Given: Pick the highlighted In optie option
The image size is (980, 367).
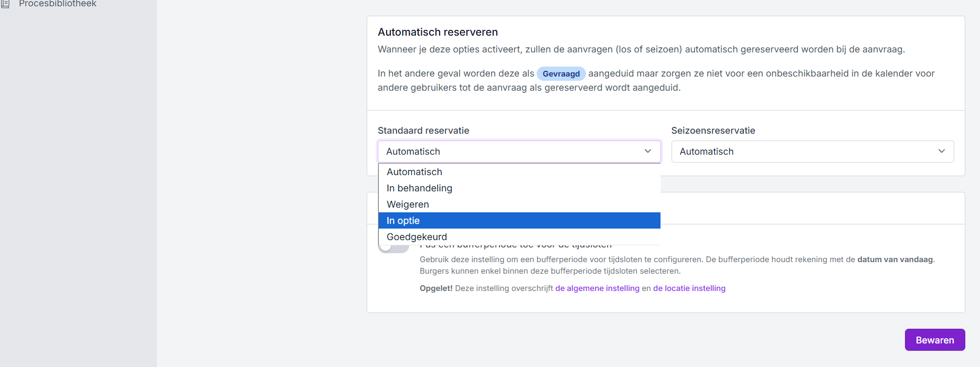Looking at the screenshot, I should coord(403,221).
